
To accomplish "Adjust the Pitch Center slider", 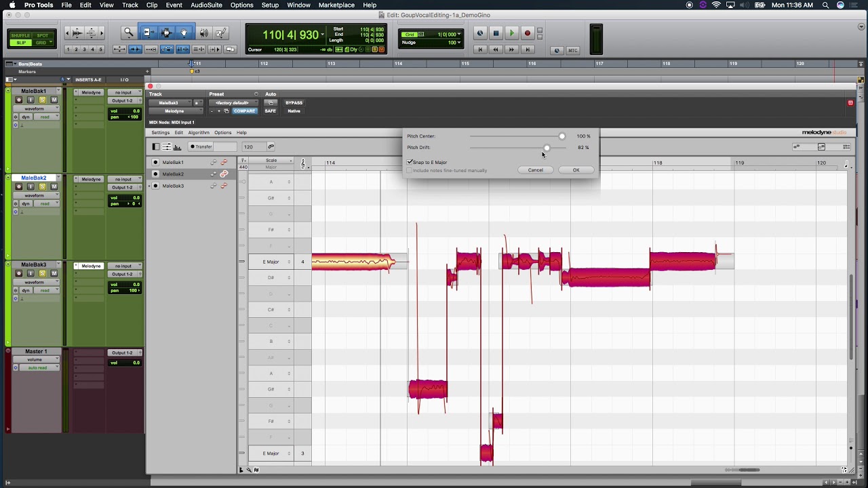I will pos(562,136).
